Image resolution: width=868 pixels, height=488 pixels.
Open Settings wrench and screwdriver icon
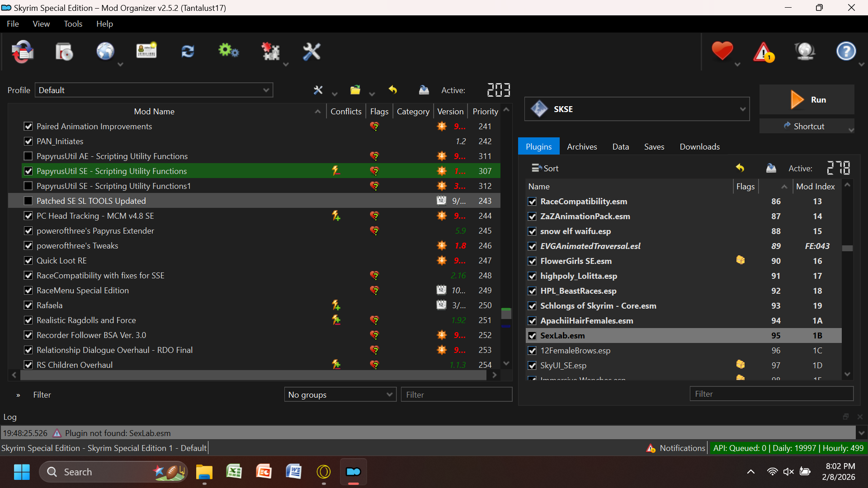click(x=311, y=52)
